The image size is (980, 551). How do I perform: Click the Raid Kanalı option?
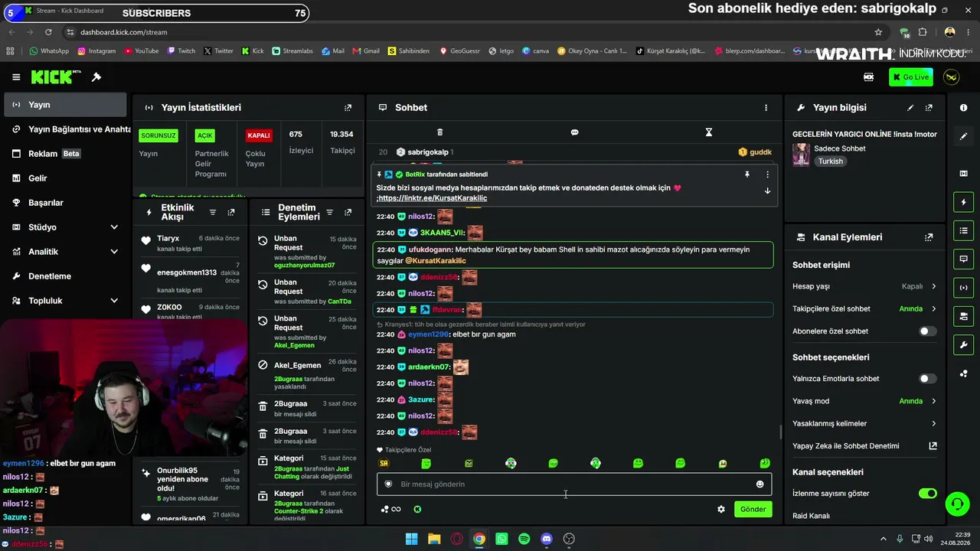coord(811,516)
